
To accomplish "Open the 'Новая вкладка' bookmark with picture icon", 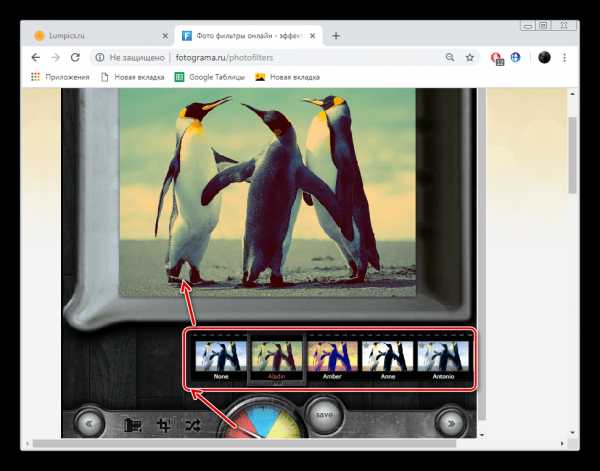I will 287,77.
